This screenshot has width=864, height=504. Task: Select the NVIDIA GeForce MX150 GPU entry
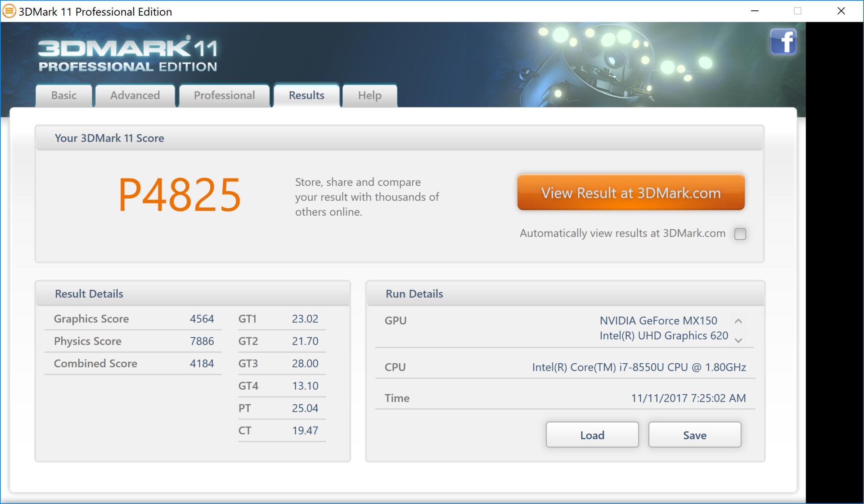[658, 321]
